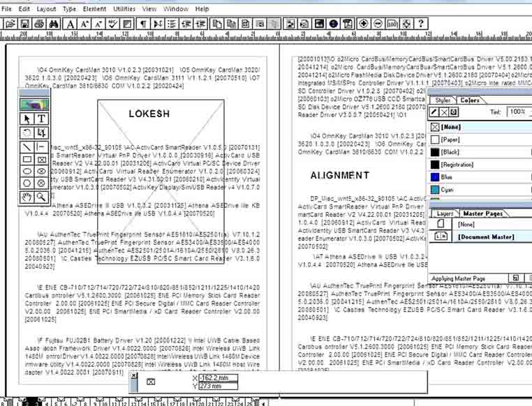
Task: Choose the [Registration] color entry
Action: click(480, 165)
